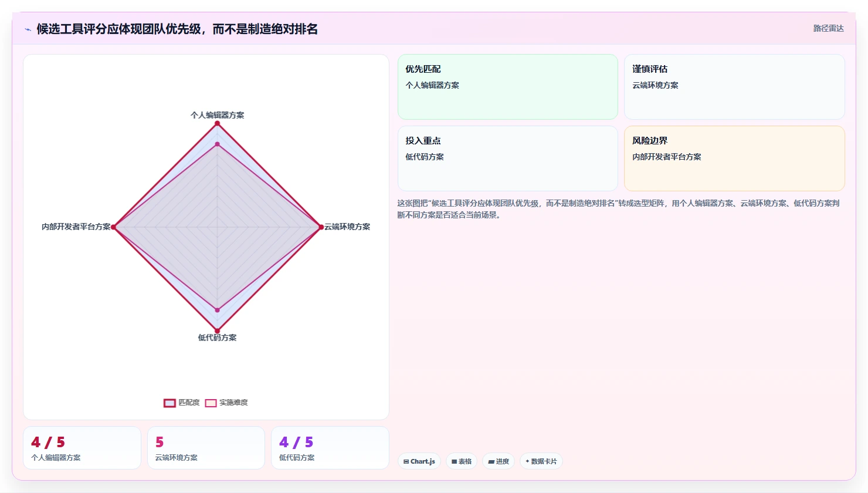Viewport: 868px width, 493px height.
Task: Click the radar axis label 内部开发者平台方案
Action: pos(76,227)
